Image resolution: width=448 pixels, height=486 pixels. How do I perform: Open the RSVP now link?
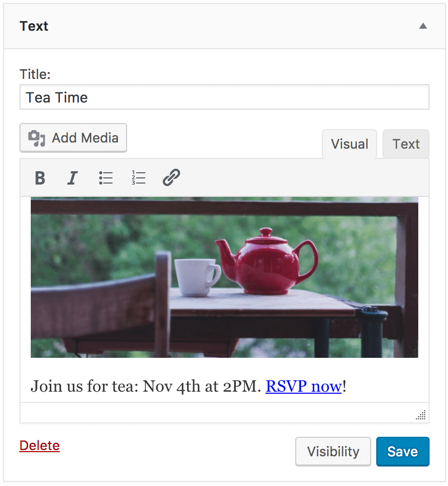[303, 386]
